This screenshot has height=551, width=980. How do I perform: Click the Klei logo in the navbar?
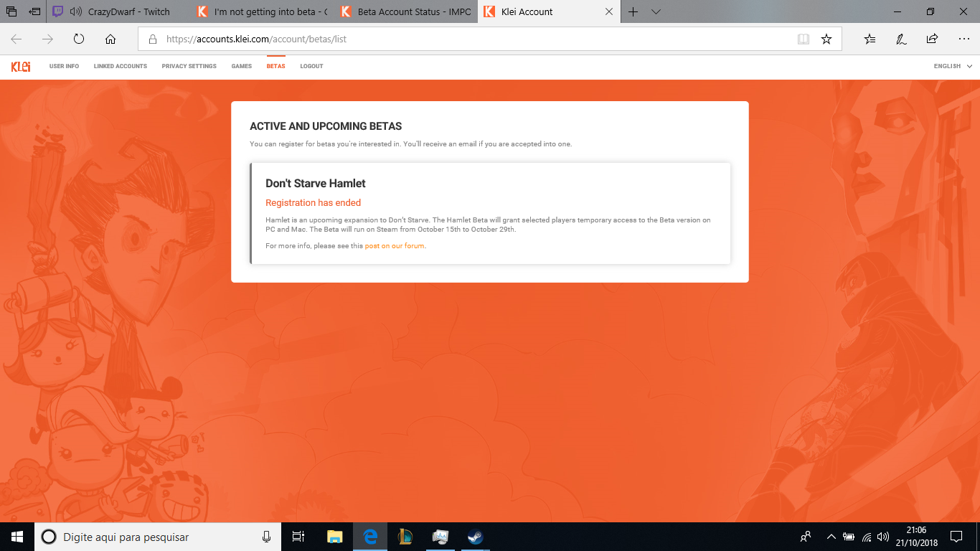[21, 66]
